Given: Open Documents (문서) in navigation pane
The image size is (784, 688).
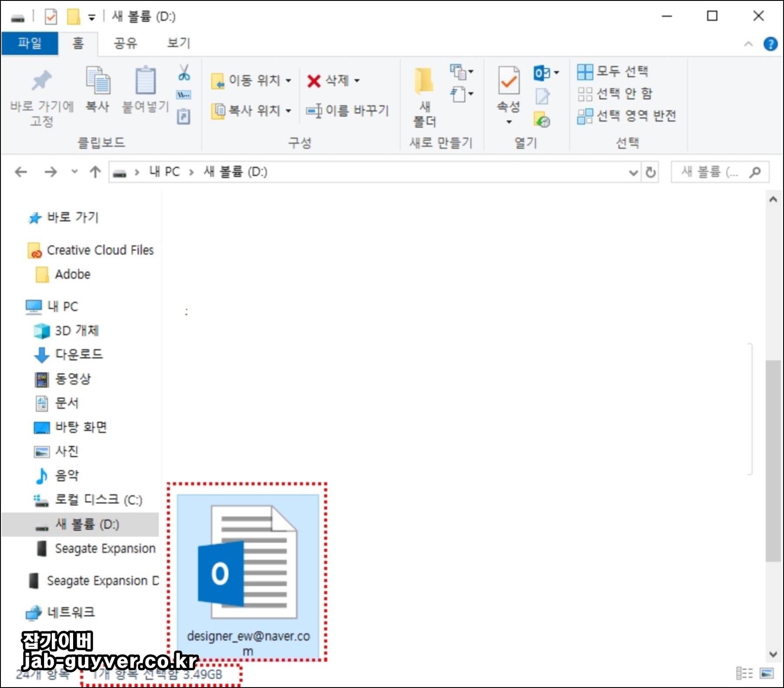Looking at the screenshot, I should click(57, 403).
